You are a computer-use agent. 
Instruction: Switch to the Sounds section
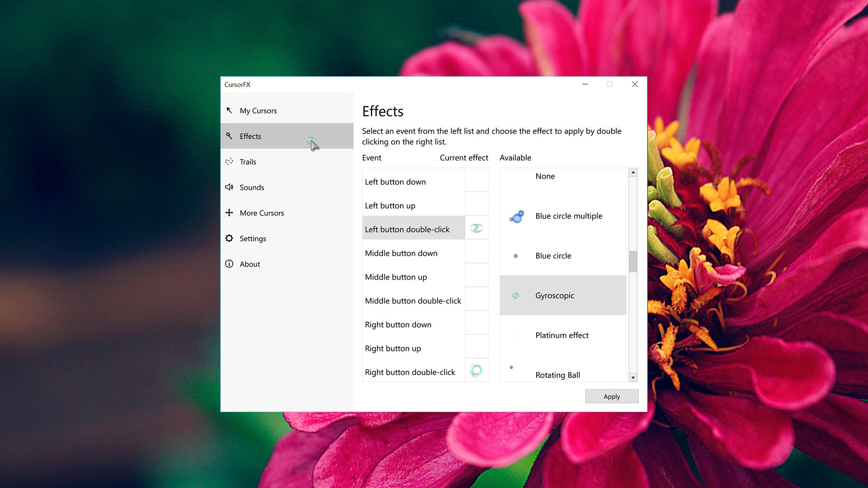[252, 187]
